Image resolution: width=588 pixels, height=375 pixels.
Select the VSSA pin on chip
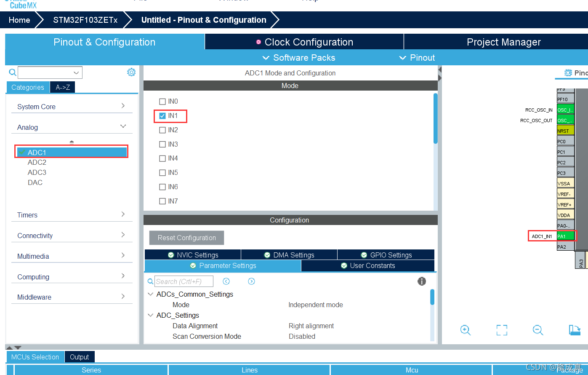coord(565,183)
